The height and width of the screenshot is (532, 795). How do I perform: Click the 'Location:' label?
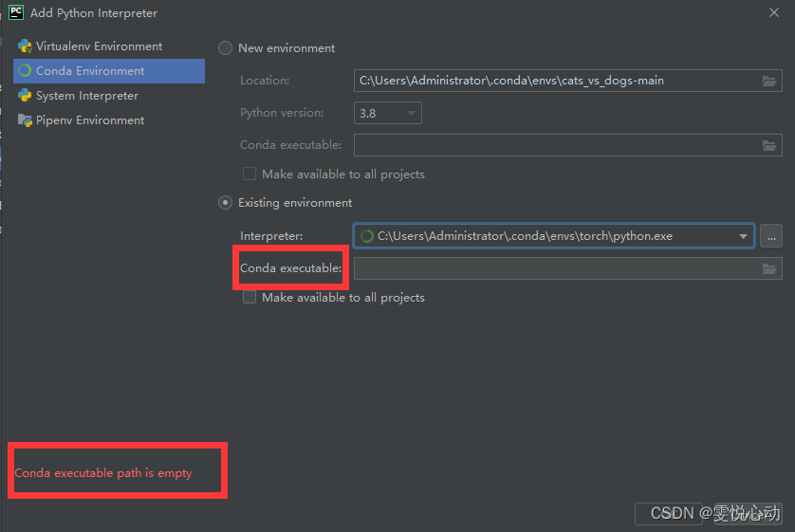point(265,81)
